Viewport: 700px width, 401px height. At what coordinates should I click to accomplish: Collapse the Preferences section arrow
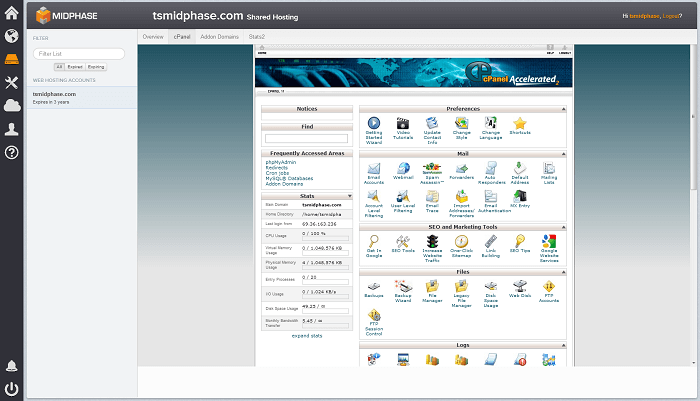tap(563, 109)
